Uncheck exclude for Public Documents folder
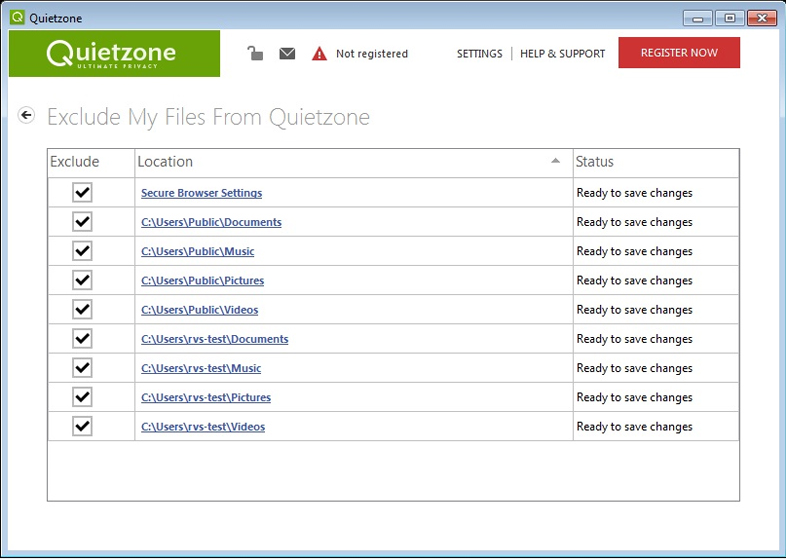 click(x=82, y=222)
